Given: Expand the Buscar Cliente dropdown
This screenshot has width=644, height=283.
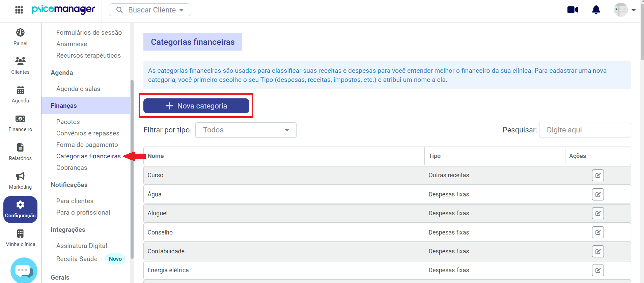Looking at the screenshot, I should click(150, 10).
